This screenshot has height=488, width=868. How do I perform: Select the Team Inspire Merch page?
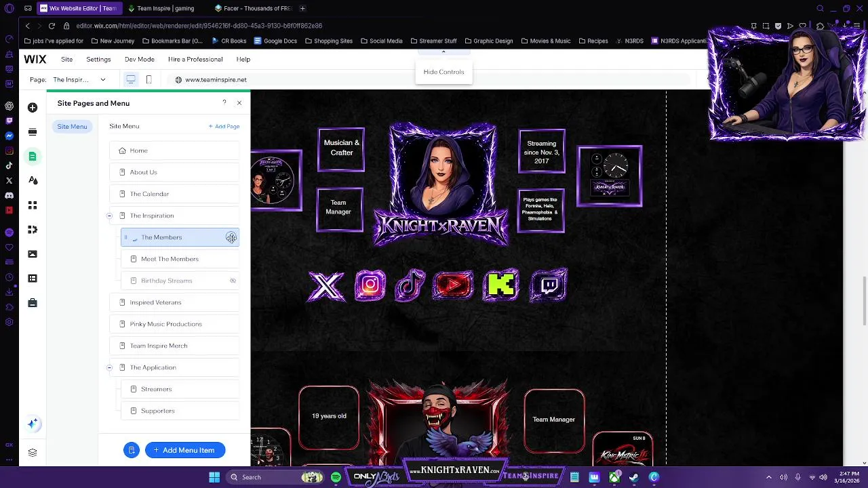coord(174,346)
